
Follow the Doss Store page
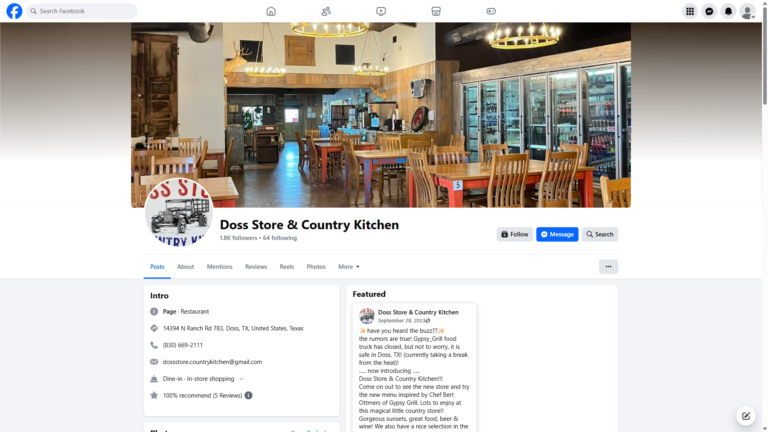(x=514, y=234)
